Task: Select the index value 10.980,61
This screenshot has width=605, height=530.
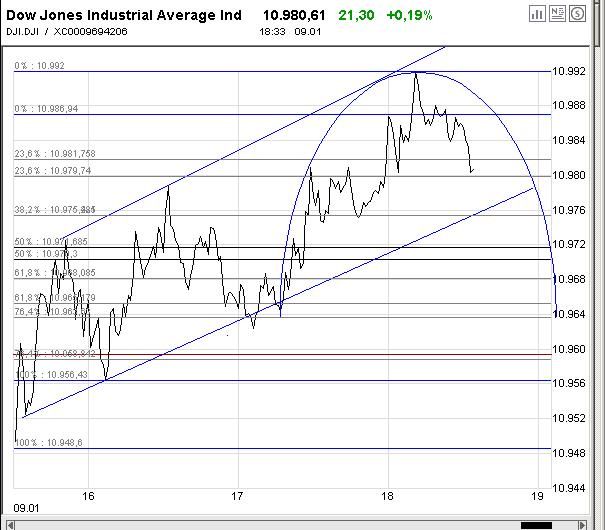Action: [294, 15]
